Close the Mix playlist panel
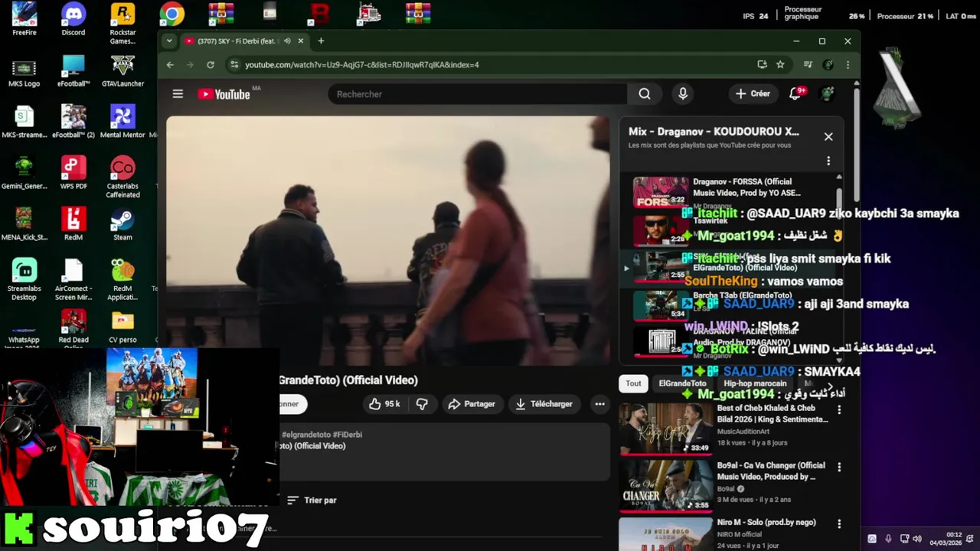 pos(828,137)
